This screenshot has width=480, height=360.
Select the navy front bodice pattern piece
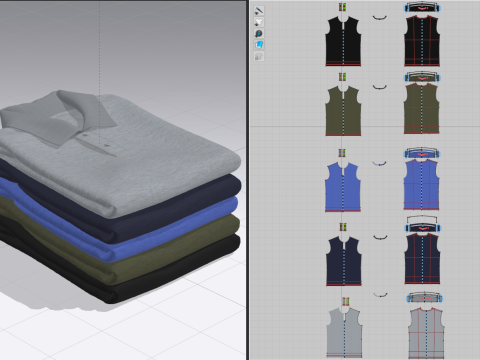pos(344,261)
